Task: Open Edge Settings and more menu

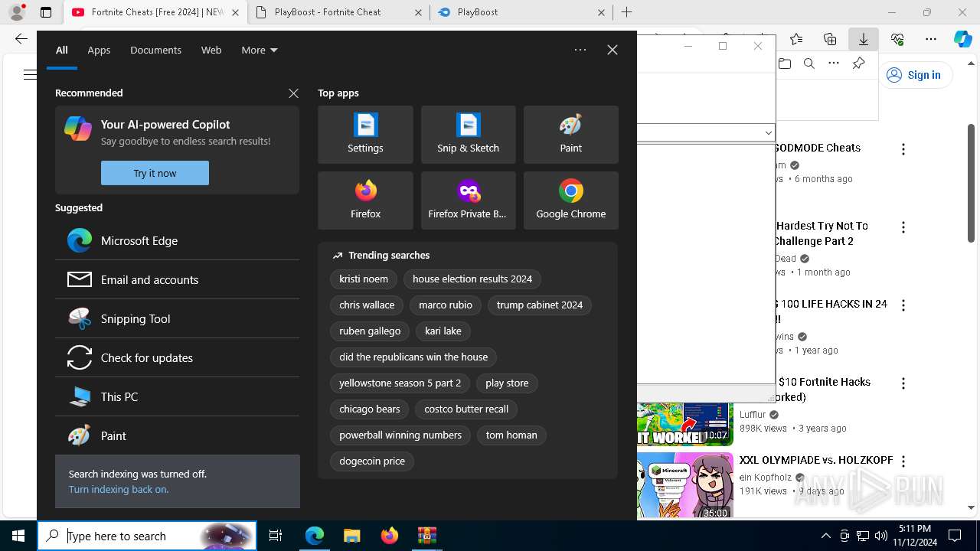Action: tap(931, 39)
